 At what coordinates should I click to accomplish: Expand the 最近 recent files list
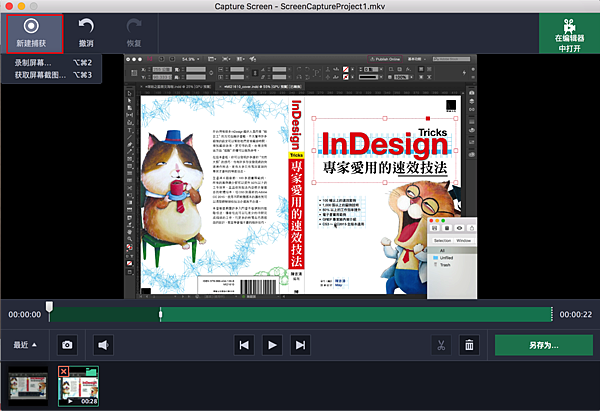pyautogui.click(x=26, y=345)
